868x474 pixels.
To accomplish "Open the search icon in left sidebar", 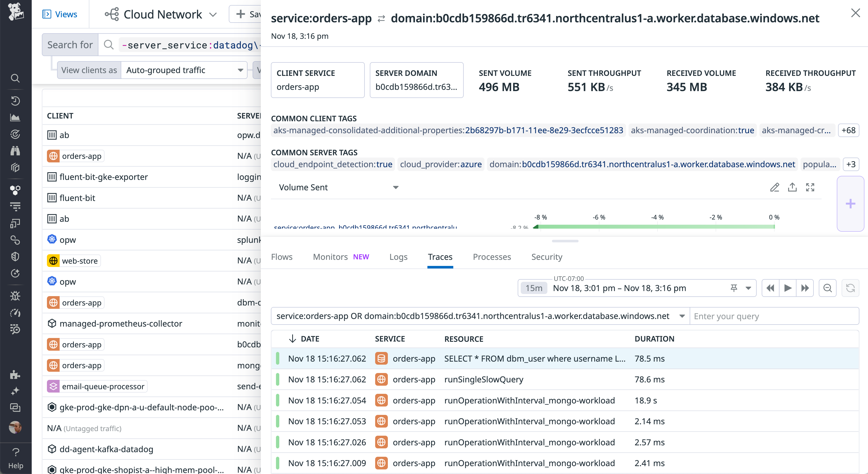I will (15, 78).
